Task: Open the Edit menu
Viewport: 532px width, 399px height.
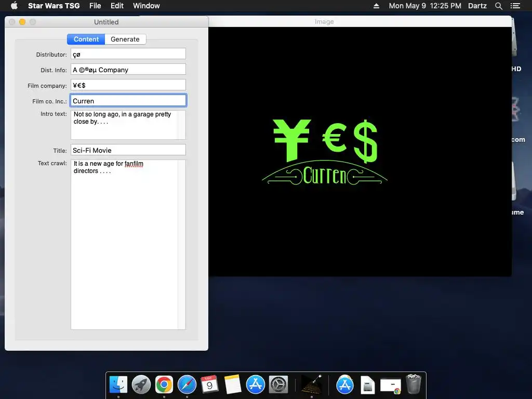Action: 117,6
